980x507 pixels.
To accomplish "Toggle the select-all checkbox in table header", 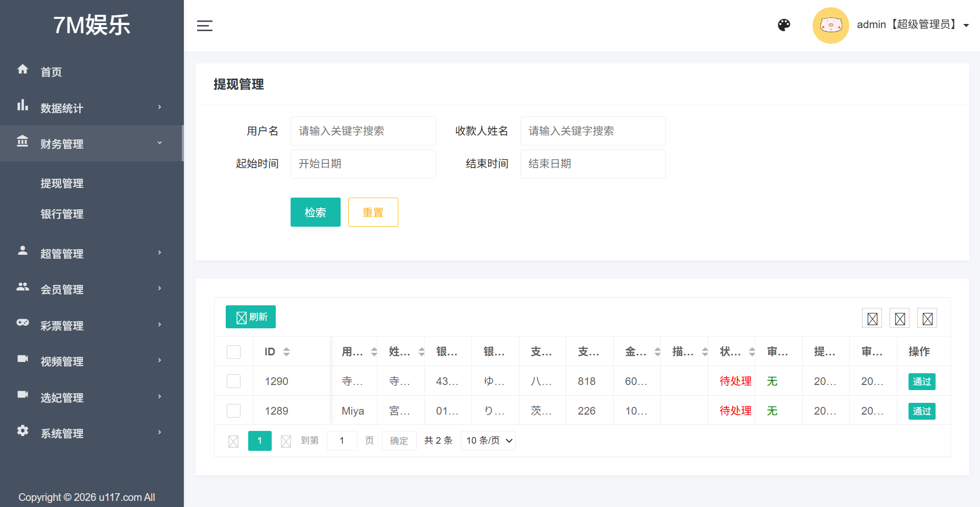I will (233, 352).
